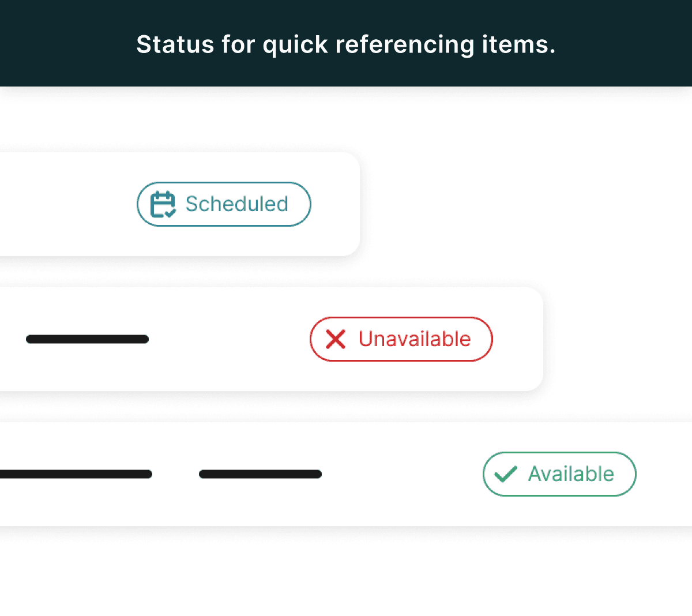
Task: Click the green checkmark icon beside Available
Action: click(506, 474)
